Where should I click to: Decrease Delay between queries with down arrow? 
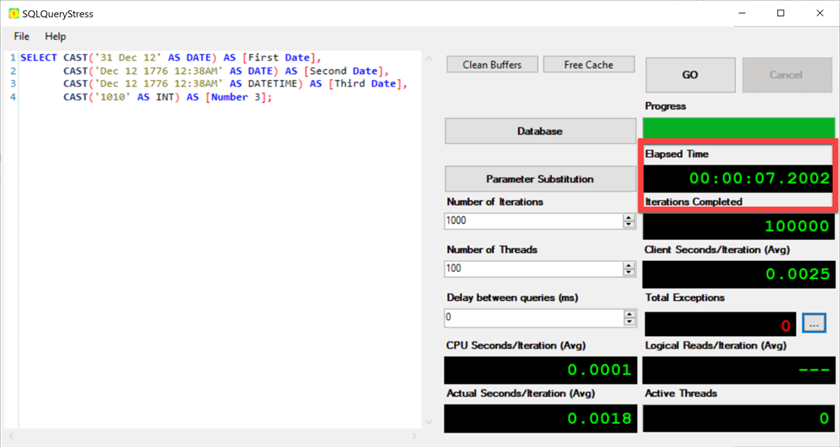pyautogui.click(x=629, y=322)
